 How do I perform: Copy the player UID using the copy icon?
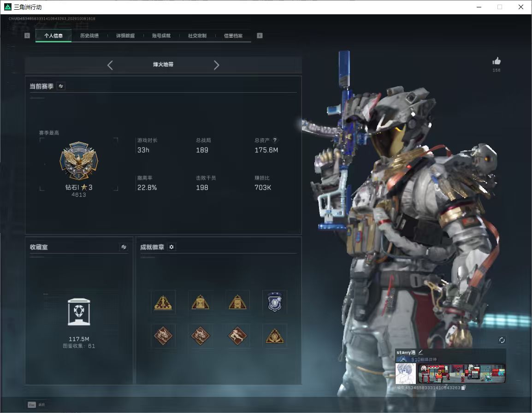coord(463,388)
